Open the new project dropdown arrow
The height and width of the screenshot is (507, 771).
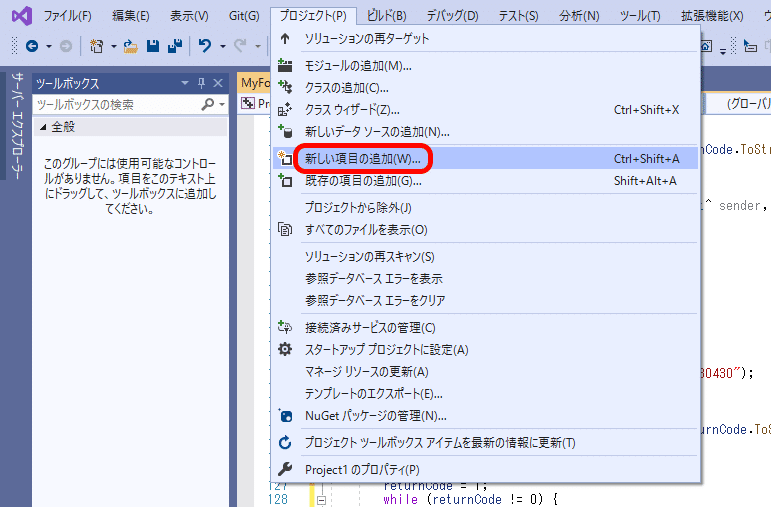(x=114, y=46)
